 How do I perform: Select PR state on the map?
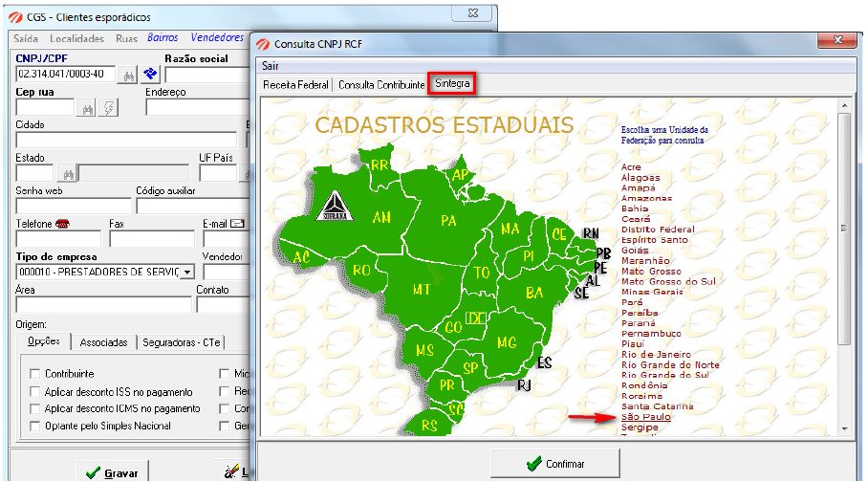tap(446, 384)
